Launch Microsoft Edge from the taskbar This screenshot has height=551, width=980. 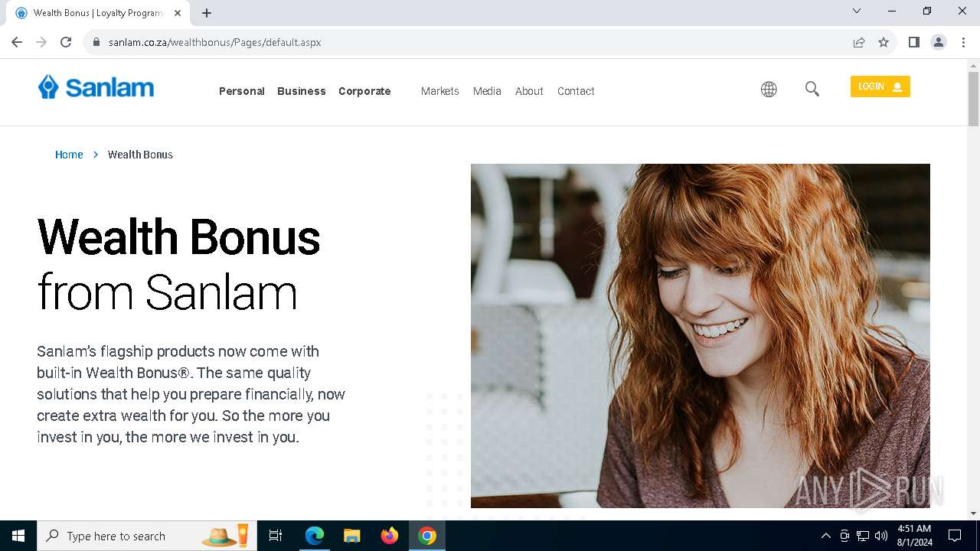coord(315,536)
